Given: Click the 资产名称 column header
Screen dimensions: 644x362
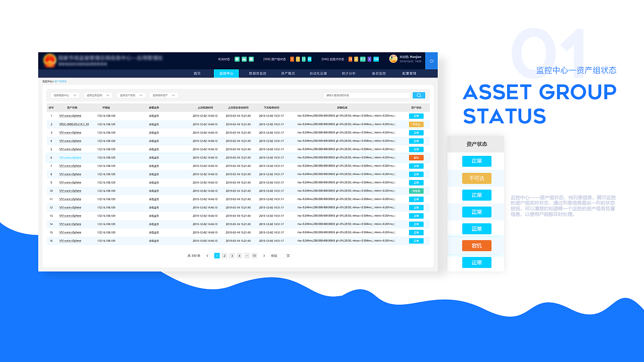Looking at the screenshot, I should point(72,108).
